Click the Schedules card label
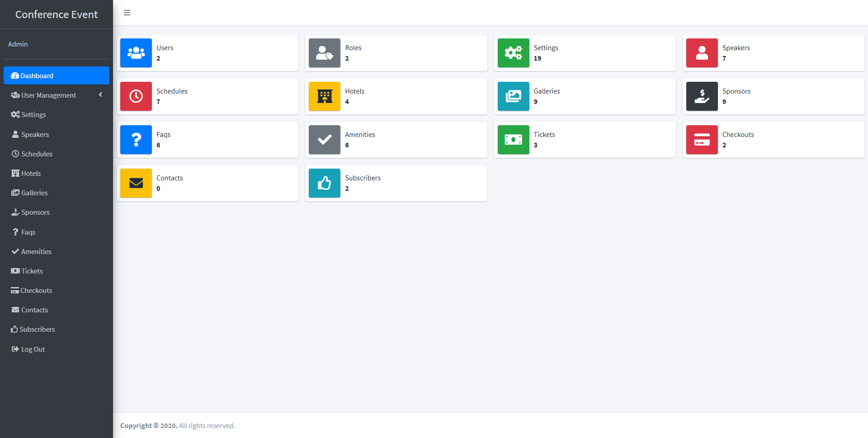 pos(172,91)
